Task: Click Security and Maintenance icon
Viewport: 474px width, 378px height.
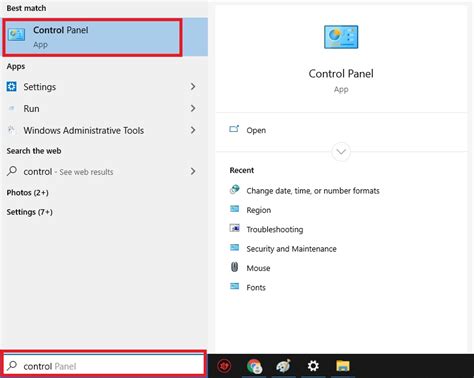Action: point(235,247)
